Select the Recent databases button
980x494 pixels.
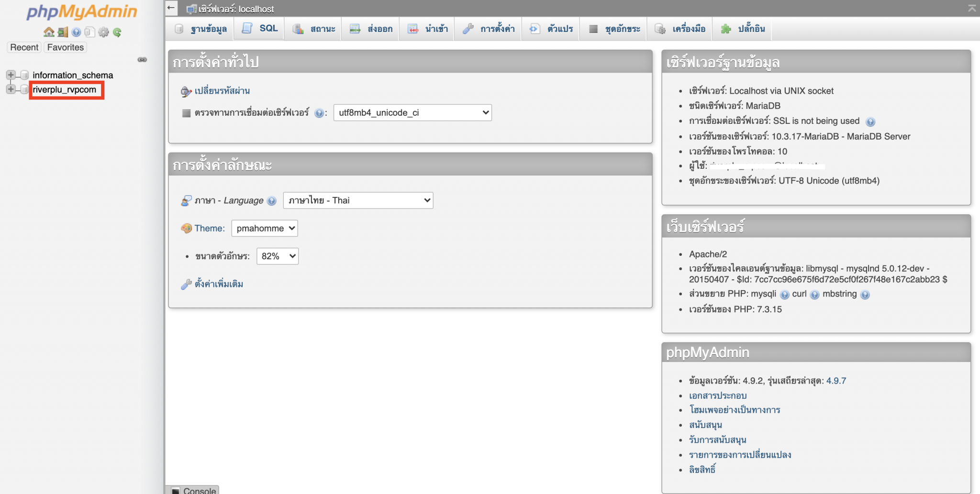point(23,47)
